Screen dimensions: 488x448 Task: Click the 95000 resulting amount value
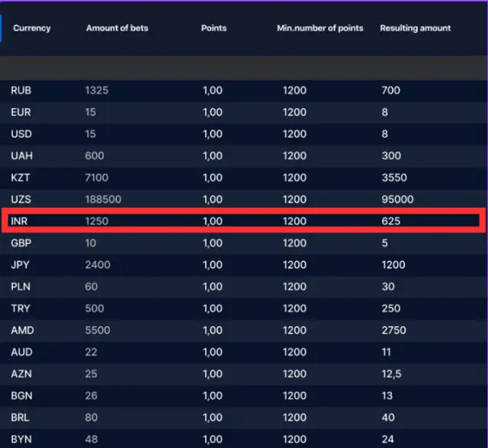click(396, 200)
